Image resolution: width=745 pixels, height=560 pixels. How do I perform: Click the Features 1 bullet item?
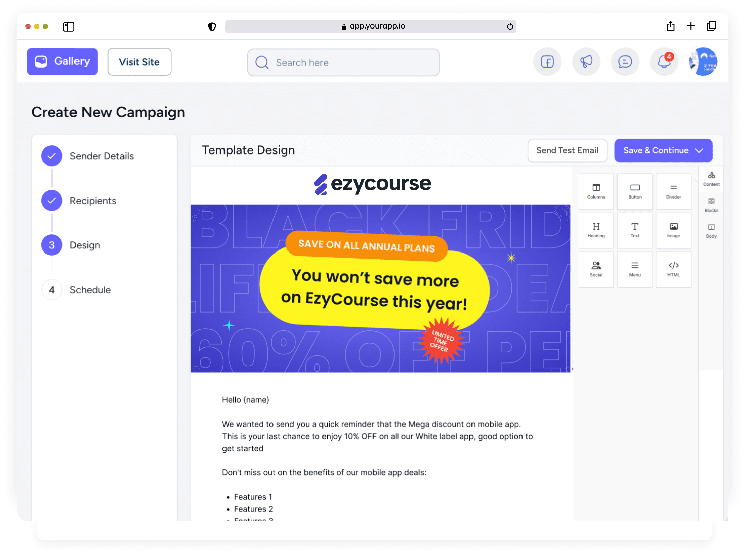click(253, 497)
